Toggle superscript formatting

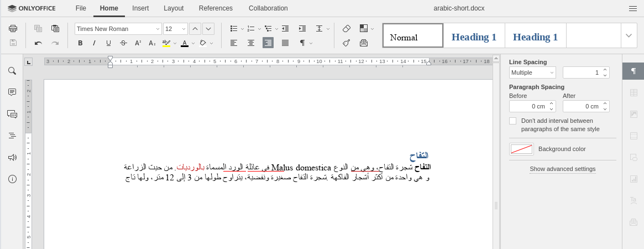pyautogui.click(x=138, y=43)
